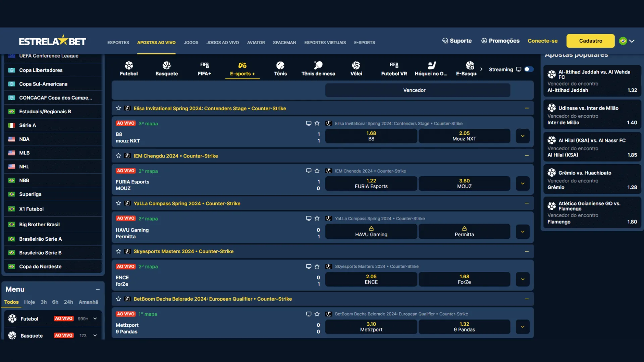
Task: Select the Hoje time filter
Action: point(30,302)
